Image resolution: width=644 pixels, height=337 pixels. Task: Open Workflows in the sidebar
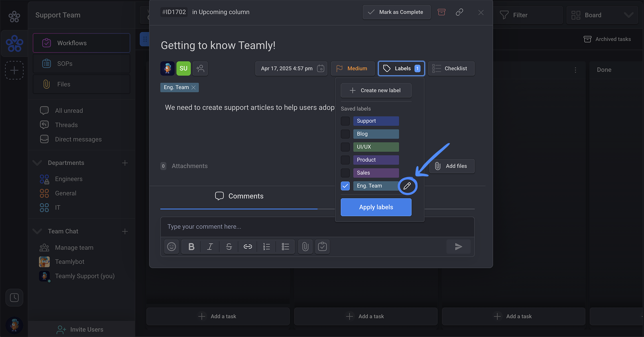(81, 43)
